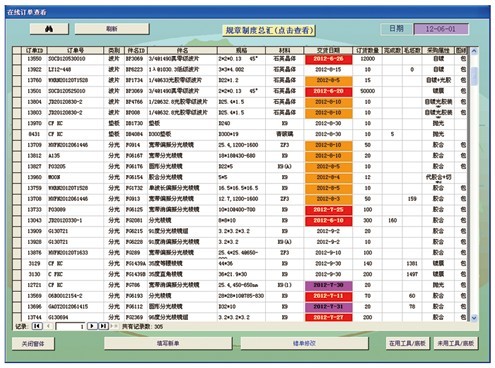
Task: Select row selector for order 13550
Action: click(17, 59)
